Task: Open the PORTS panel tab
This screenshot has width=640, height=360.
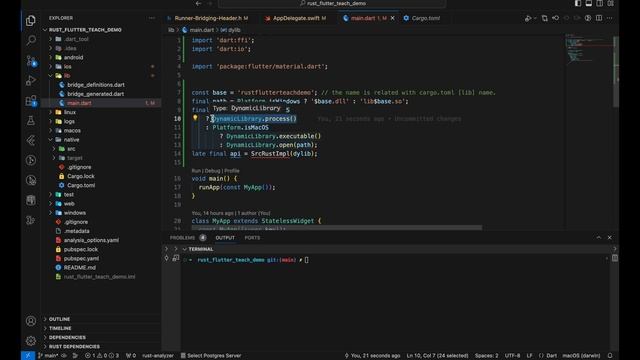Action: 252,238
